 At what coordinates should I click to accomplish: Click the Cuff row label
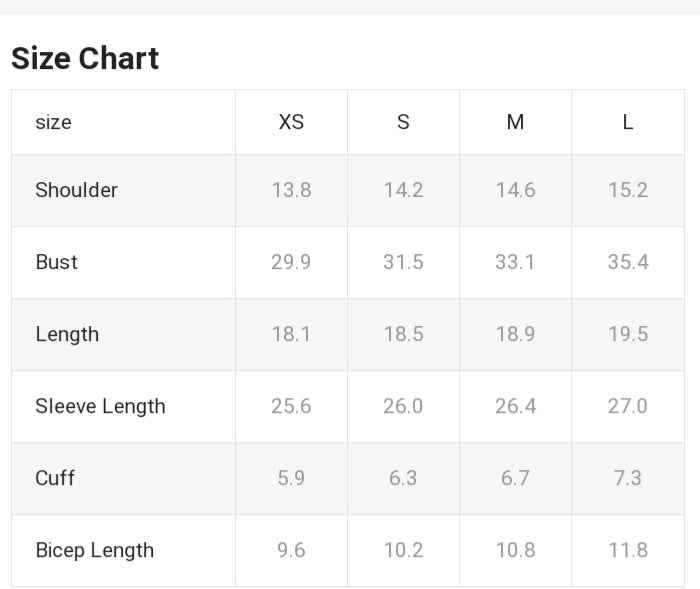tap(55, 478)
